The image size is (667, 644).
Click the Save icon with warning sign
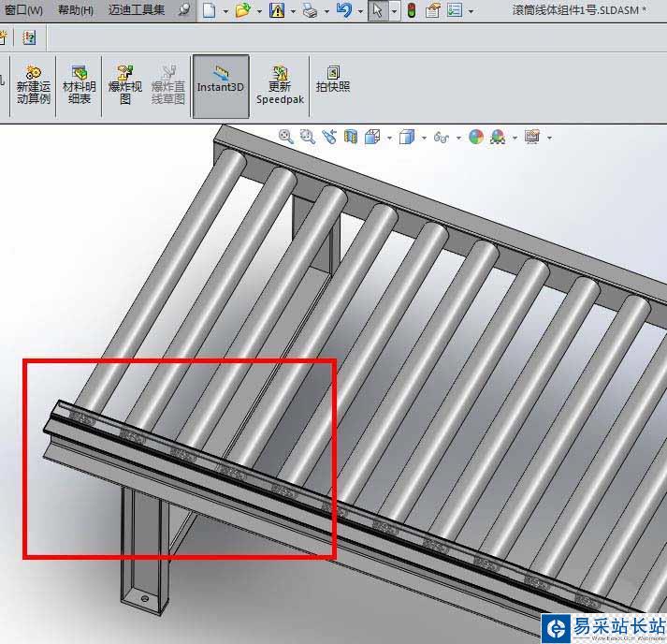click(277, 10)
